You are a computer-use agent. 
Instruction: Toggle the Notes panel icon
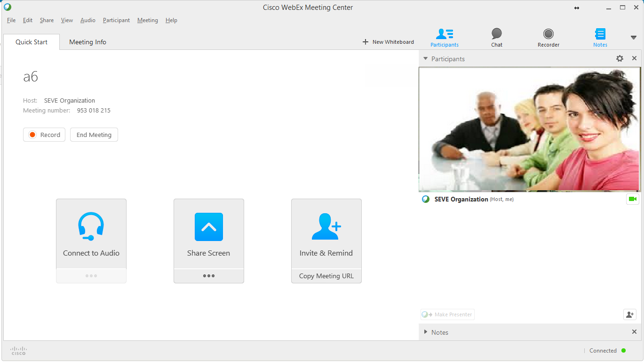pos(600,38)
